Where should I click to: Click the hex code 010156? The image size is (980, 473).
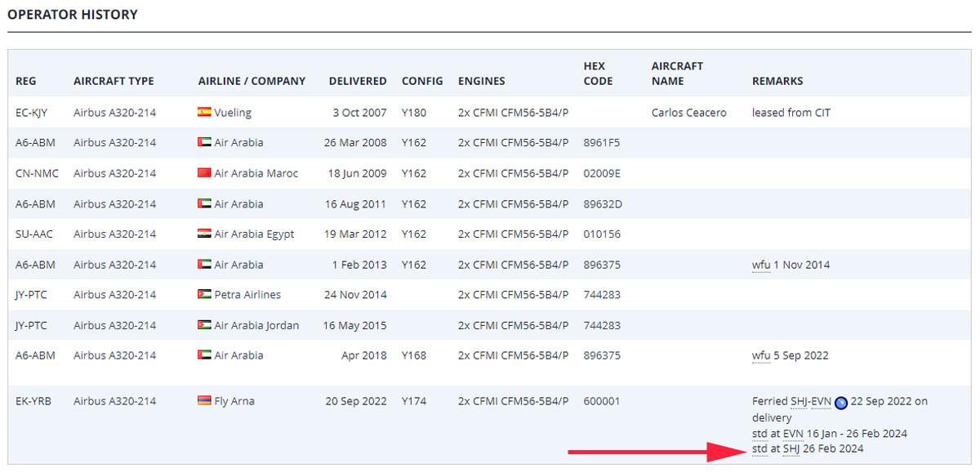click(x=602, y=234)
